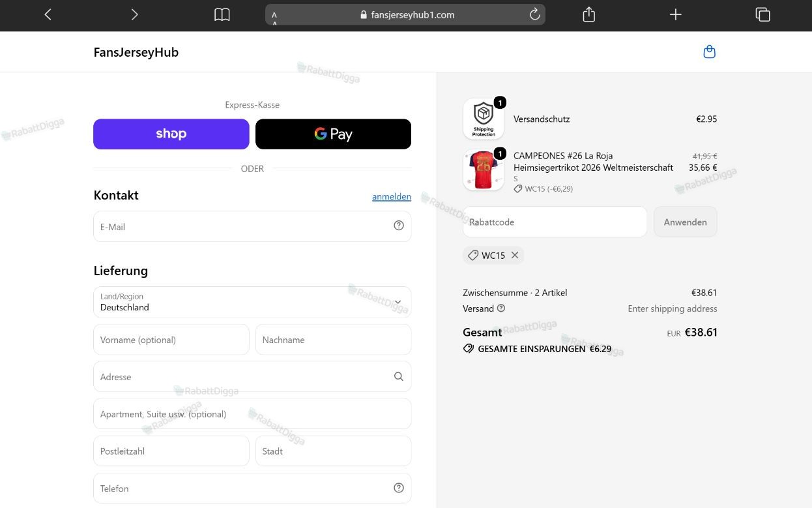Show all tabs via the tabs overview icon
812x508 pixels.
pyautogui.click(x=762, y=14)
